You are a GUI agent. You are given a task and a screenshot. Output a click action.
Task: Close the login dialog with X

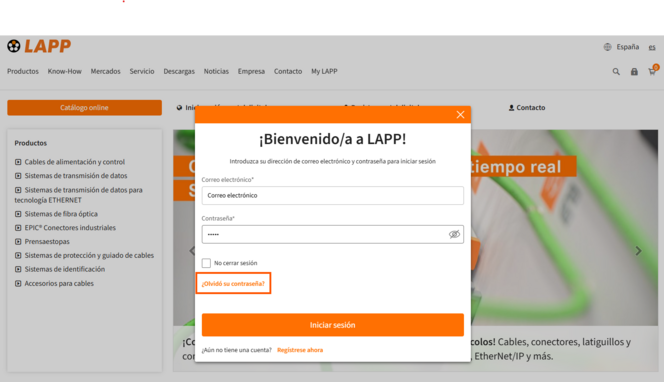click(460, 115)
